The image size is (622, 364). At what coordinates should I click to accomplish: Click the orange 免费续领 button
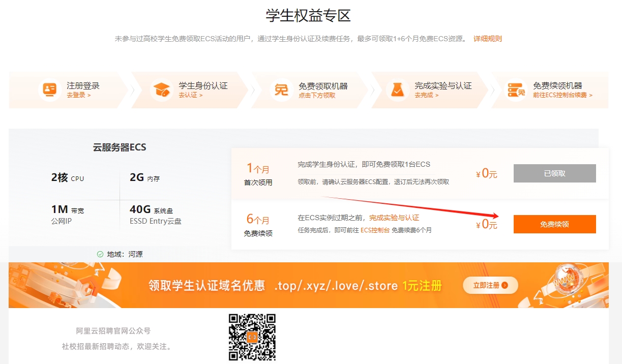(x=555, y=224)
